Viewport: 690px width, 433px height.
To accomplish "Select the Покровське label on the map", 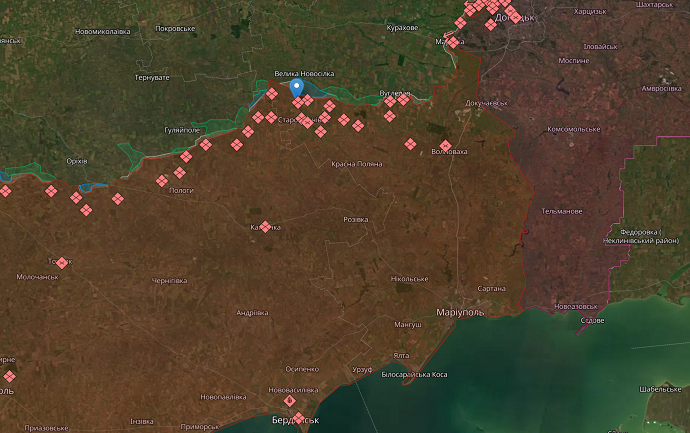I will 175,29.
